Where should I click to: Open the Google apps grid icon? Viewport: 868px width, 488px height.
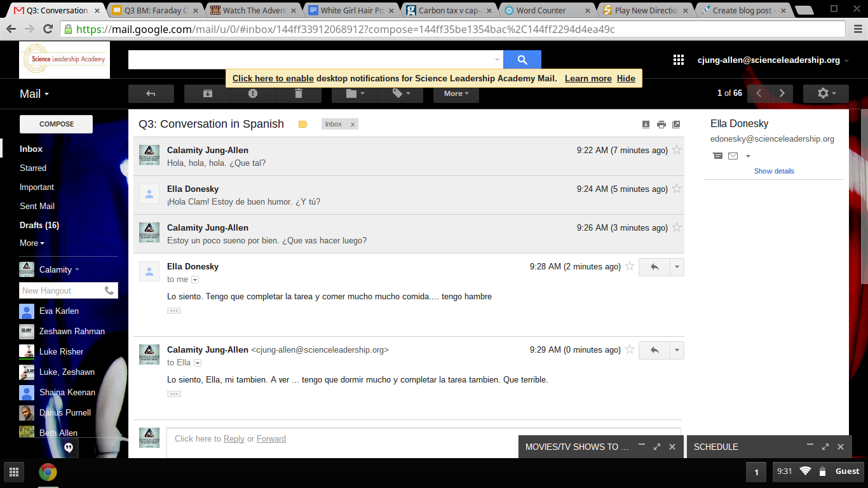[679, 60]
